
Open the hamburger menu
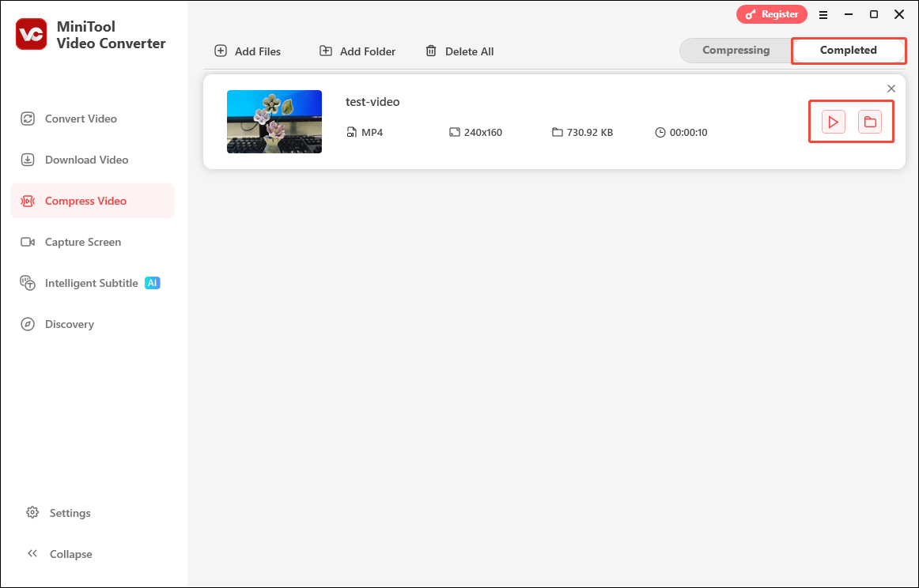(823, 14)
